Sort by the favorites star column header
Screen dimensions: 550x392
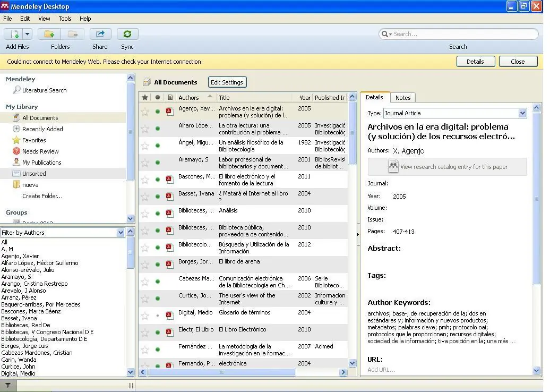[x=144, y=98]
